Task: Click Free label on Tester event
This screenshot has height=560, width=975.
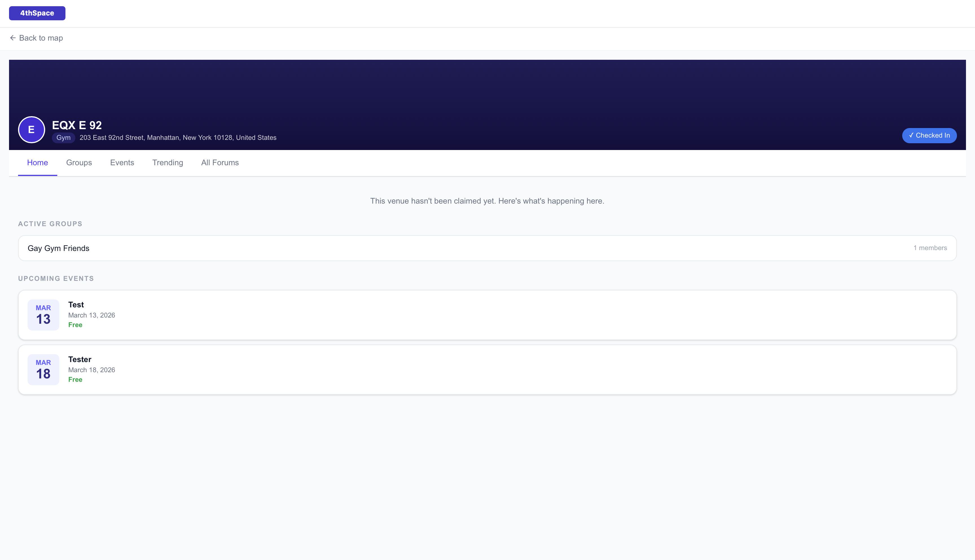Action: [75, 380]
